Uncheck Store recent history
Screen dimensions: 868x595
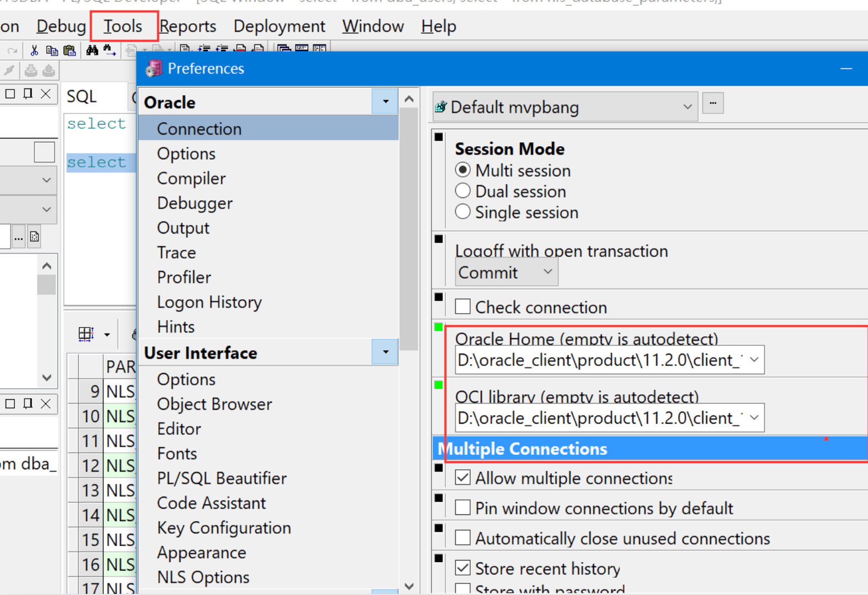pyautogui.click(x=463, y=567)
